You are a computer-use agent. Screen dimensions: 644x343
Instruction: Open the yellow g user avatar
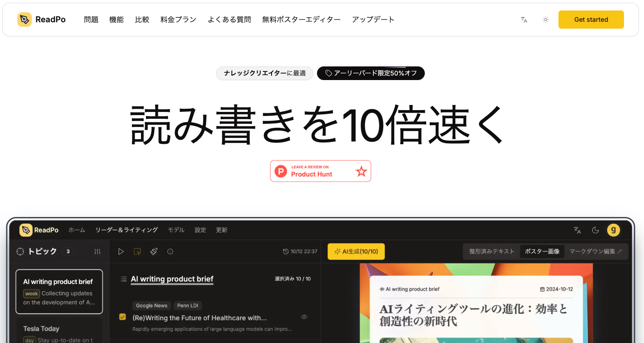(x=614, y=230)
